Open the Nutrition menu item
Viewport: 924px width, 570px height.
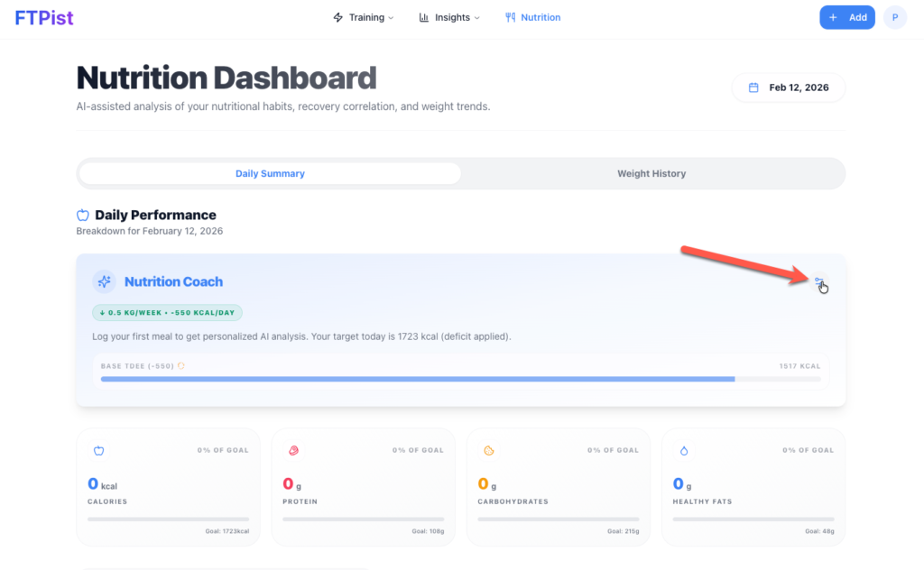533,17
